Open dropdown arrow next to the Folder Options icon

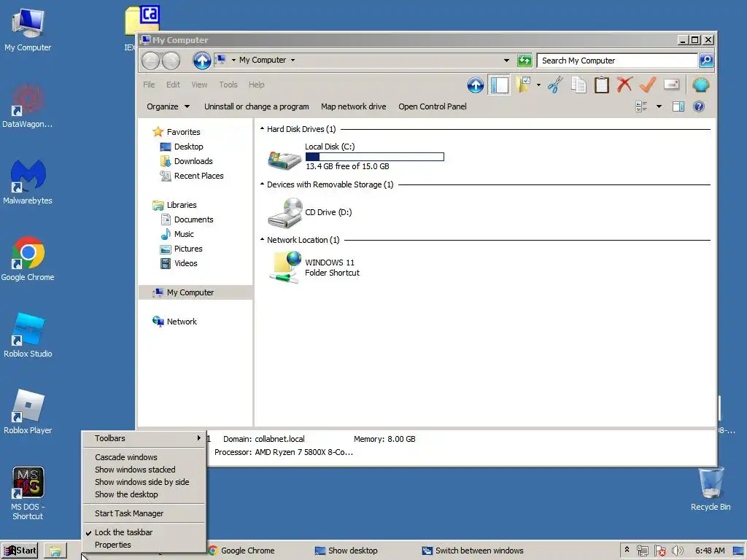539,85
